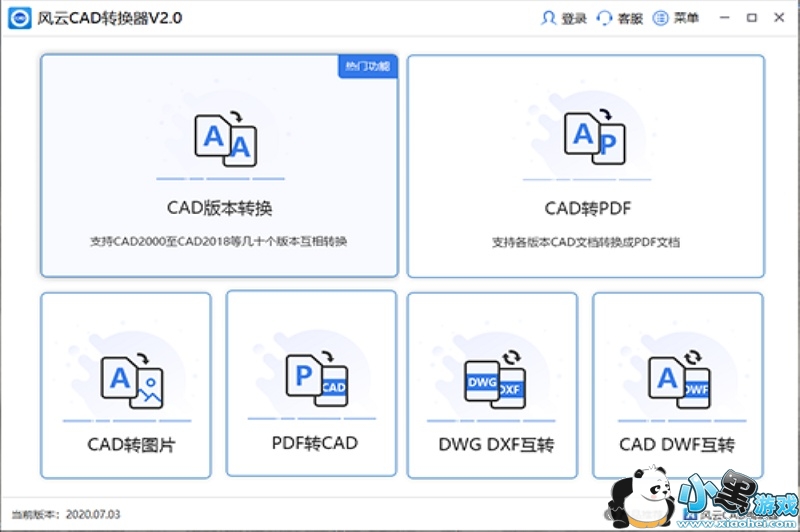
Task: Open the 菜单 text menu
Action: point(686,18)
